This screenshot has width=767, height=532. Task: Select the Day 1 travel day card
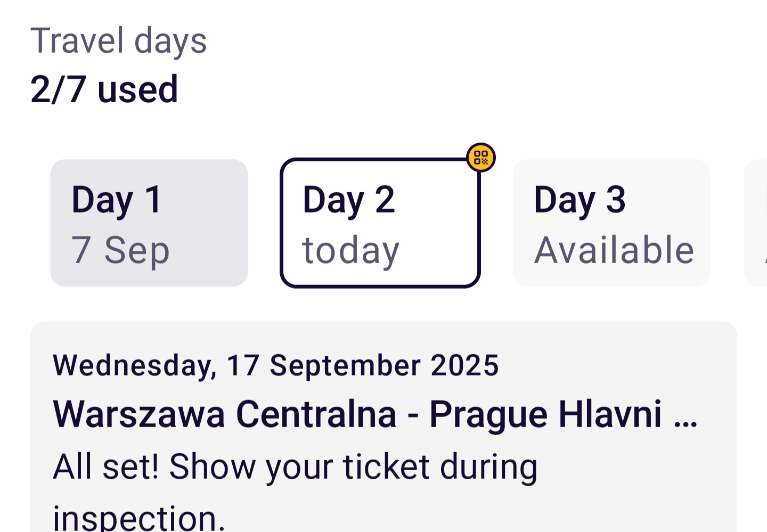(x=149, y=223)
